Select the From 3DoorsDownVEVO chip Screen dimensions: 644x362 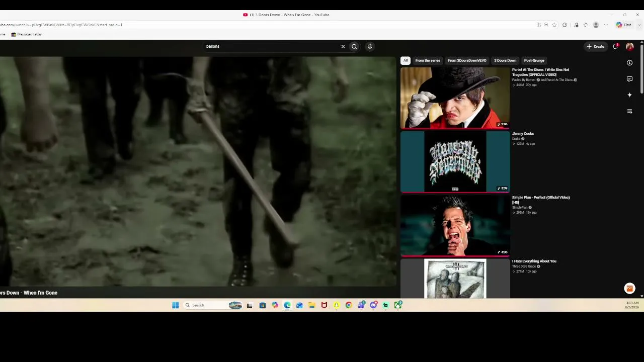point(467,60)
